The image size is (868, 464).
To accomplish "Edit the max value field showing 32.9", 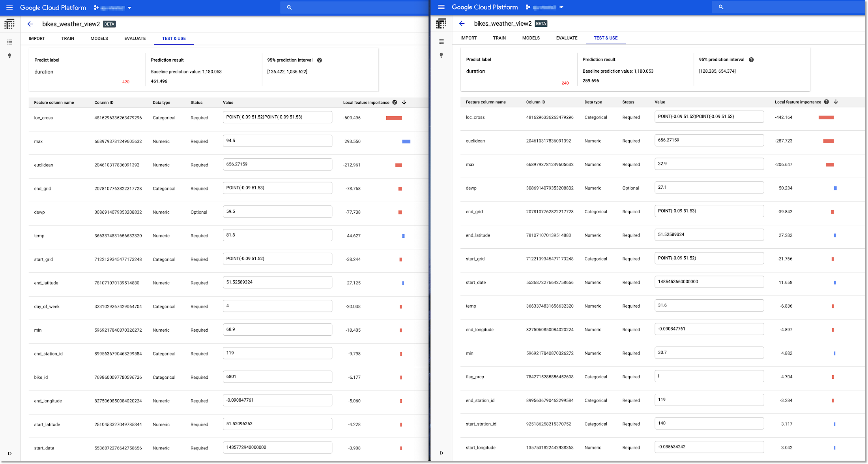I will pos(709,164).
